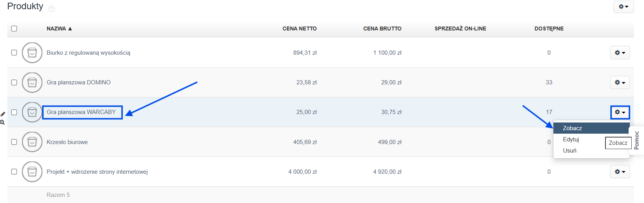Open the gear dropdown for Gra planszowa DOMINO
Image resolution: width=644 pixels, height=203 pixels.
pyautogui.click(x=620, y=82)
